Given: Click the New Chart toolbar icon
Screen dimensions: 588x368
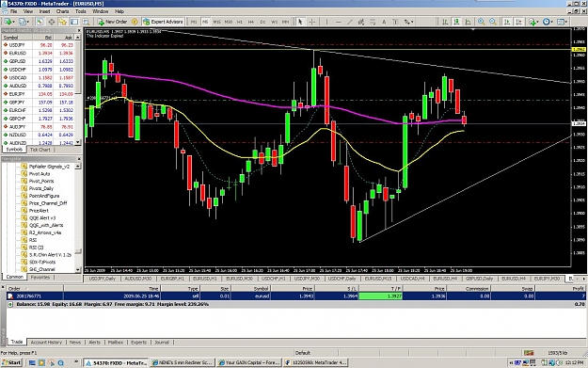Looking at the screenshot, I should coord(8,22).
